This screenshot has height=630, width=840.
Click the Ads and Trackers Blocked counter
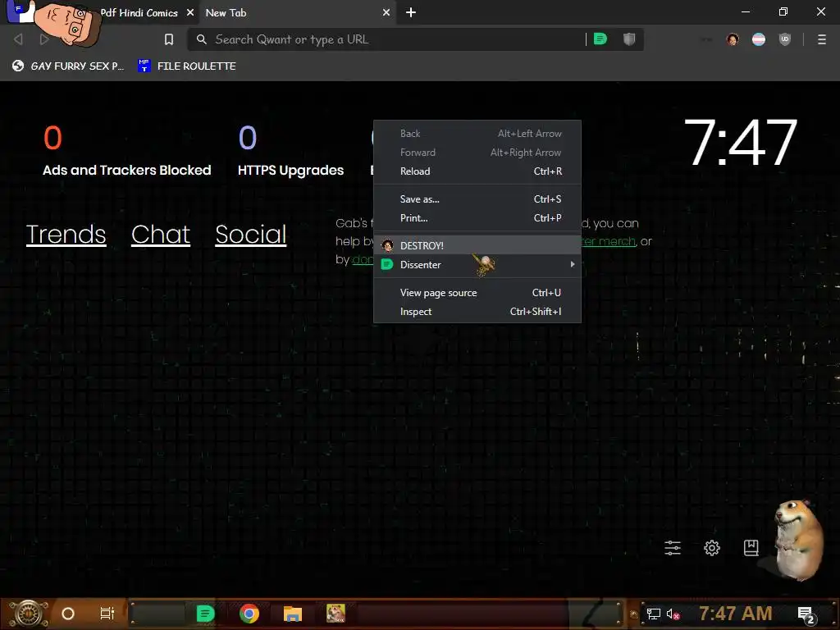click(x=127, y=151)
